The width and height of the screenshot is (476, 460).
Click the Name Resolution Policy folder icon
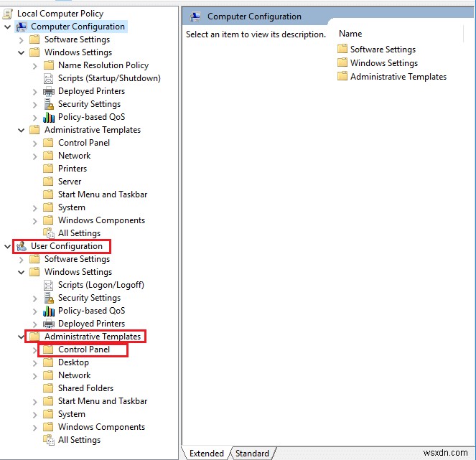tap(48, 65)
